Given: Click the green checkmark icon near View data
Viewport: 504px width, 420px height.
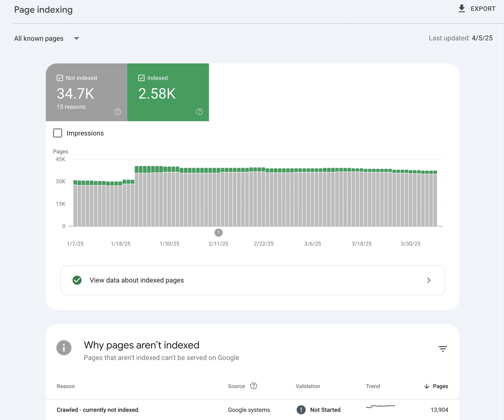Looking at the screenshot, I should (77, 280).
